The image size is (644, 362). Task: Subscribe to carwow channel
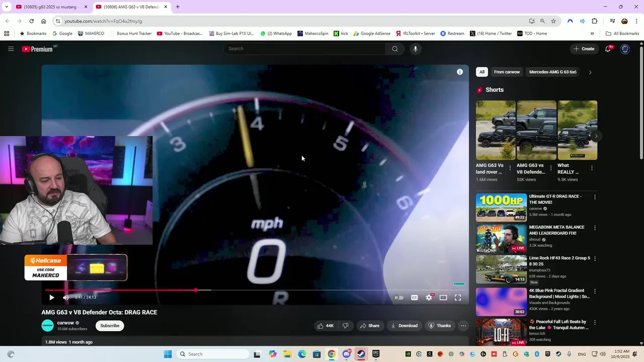110,326
